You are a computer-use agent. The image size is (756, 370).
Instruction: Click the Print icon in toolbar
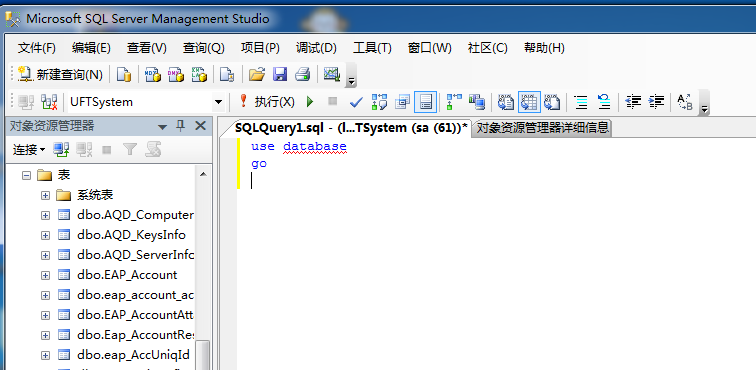coord(302,74)
